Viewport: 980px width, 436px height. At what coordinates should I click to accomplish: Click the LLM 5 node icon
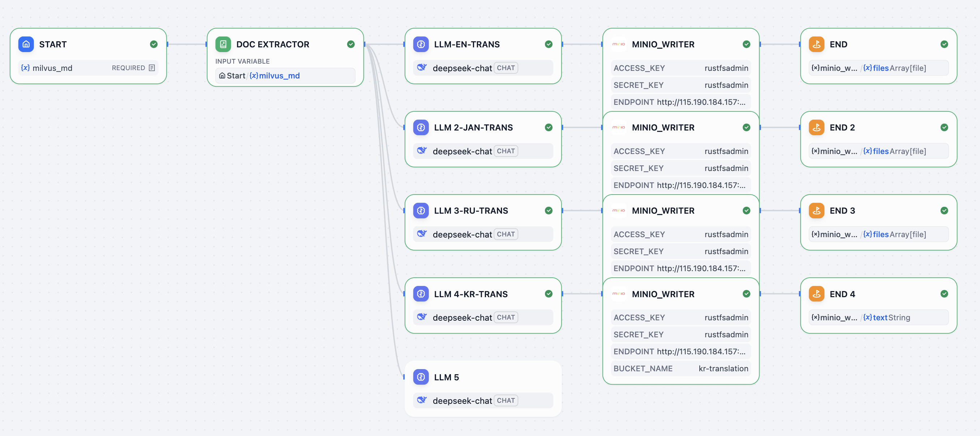pos(421,377)
